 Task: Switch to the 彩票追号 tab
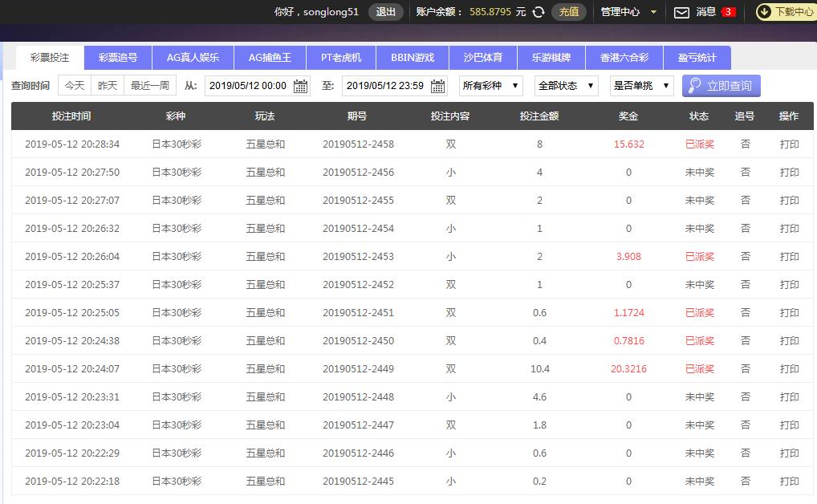point(118,58)
